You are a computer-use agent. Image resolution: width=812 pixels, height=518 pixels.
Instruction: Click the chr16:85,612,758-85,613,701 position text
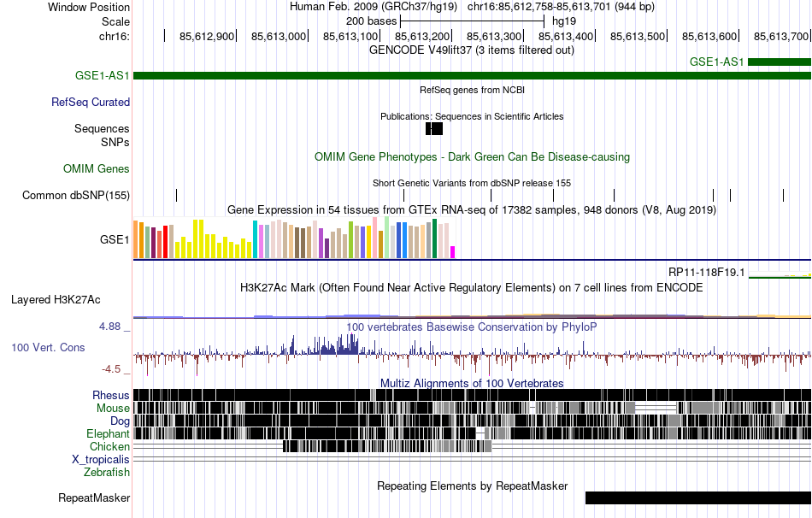561,7
